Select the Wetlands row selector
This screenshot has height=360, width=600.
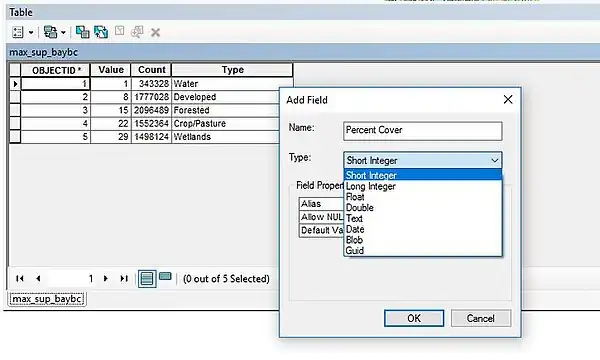coord(15,137)
